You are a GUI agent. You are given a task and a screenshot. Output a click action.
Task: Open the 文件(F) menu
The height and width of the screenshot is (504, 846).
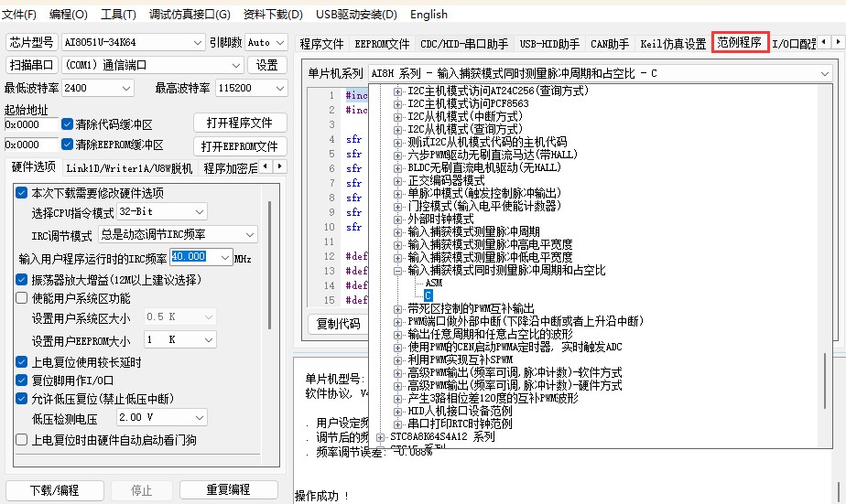19,14
